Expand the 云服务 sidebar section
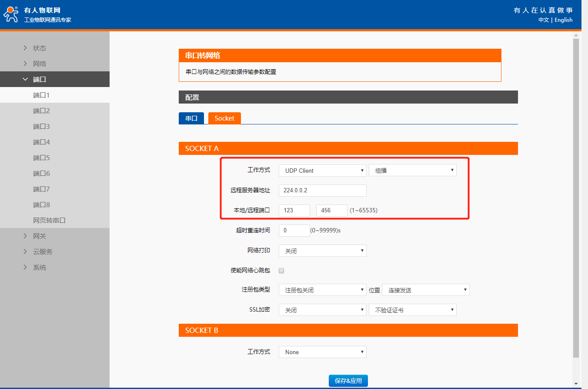This screenshot has height=389, width=588. coord(42,252)
